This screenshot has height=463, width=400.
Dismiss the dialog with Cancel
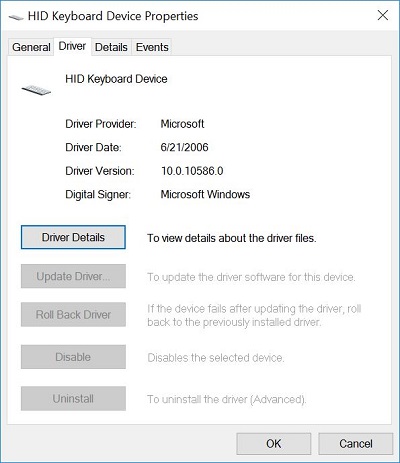pos(356,444)
